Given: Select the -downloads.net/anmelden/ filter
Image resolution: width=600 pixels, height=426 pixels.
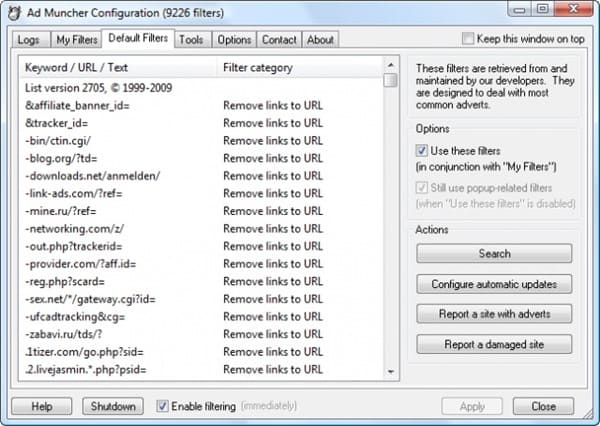Looking at the screenshot, I should (x=201, y=176).
